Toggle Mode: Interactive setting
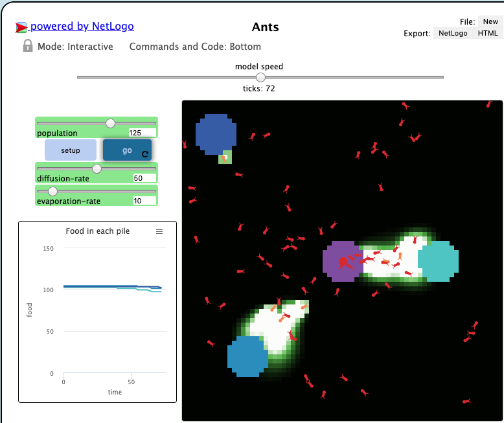This screenshot has height=423, width=504. point(75,47)
